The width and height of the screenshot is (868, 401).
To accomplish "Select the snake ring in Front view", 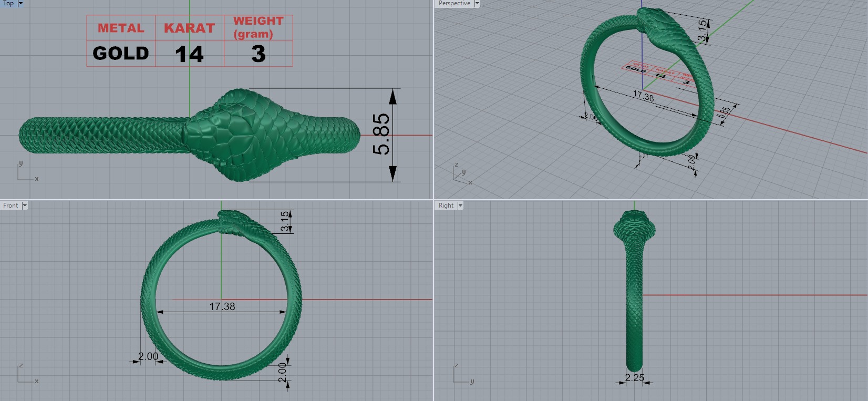I will click(x=221, y=294).
